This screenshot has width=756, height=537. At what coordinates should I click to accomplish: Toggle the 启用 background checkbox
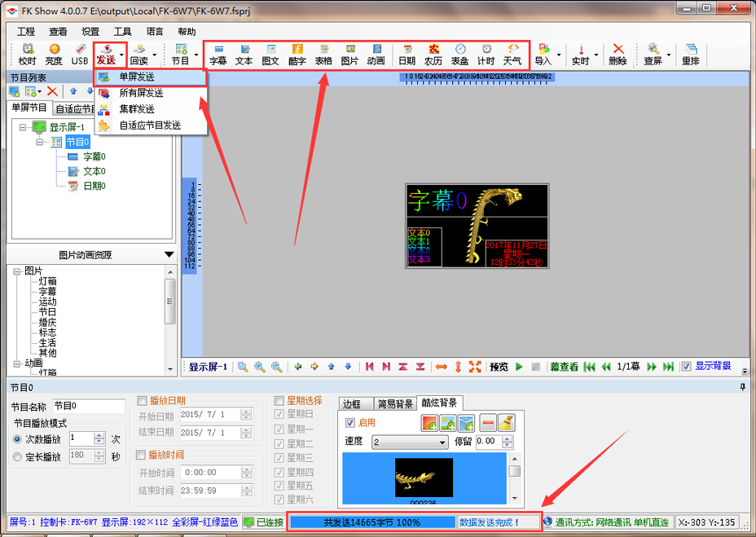[350, 423]
